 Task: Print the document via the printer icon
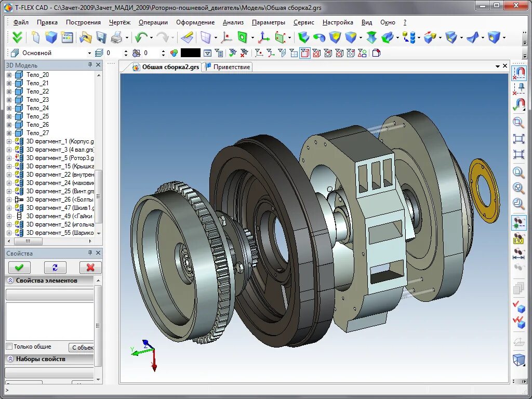pos(116,37)
